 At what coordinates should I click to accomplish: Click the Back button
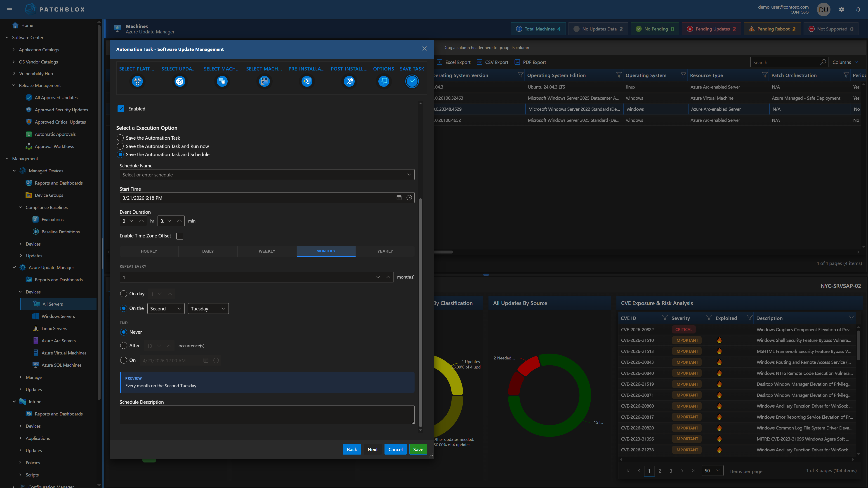(352, 449)
